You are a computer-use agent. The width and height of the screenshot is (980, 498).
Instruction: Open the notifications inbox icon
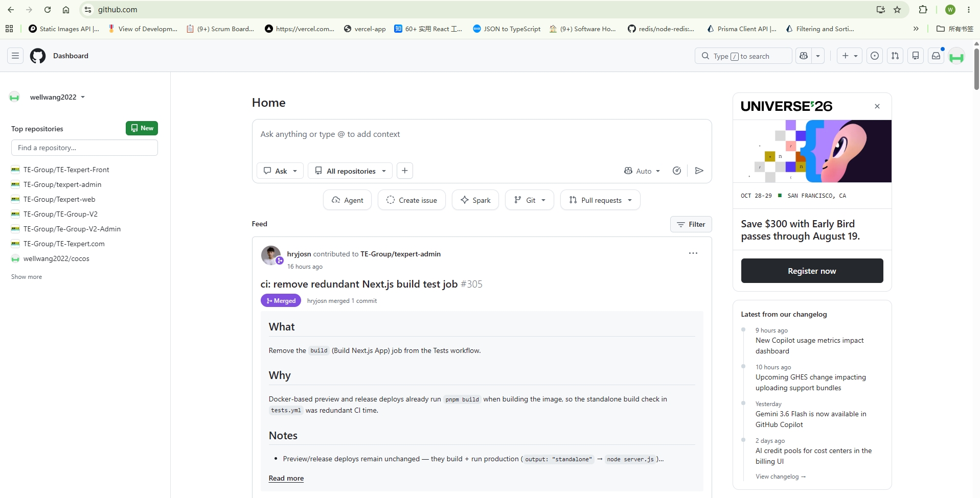[936, 56]
